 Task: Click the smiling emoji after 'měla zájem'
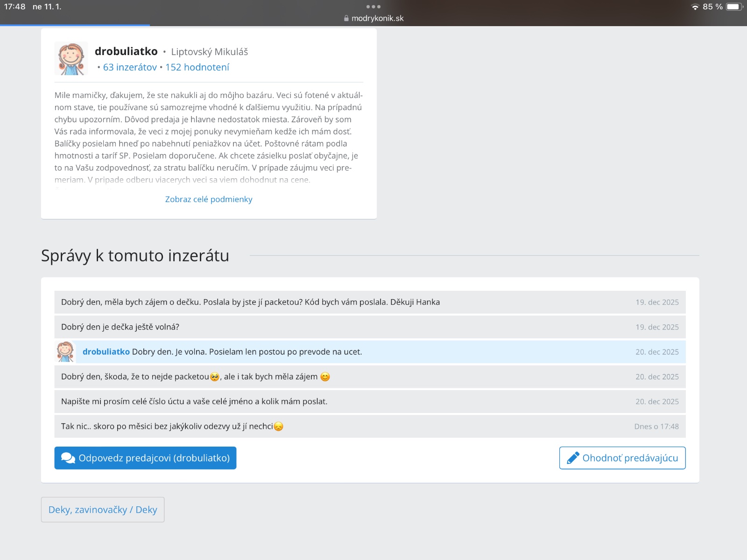325,377
